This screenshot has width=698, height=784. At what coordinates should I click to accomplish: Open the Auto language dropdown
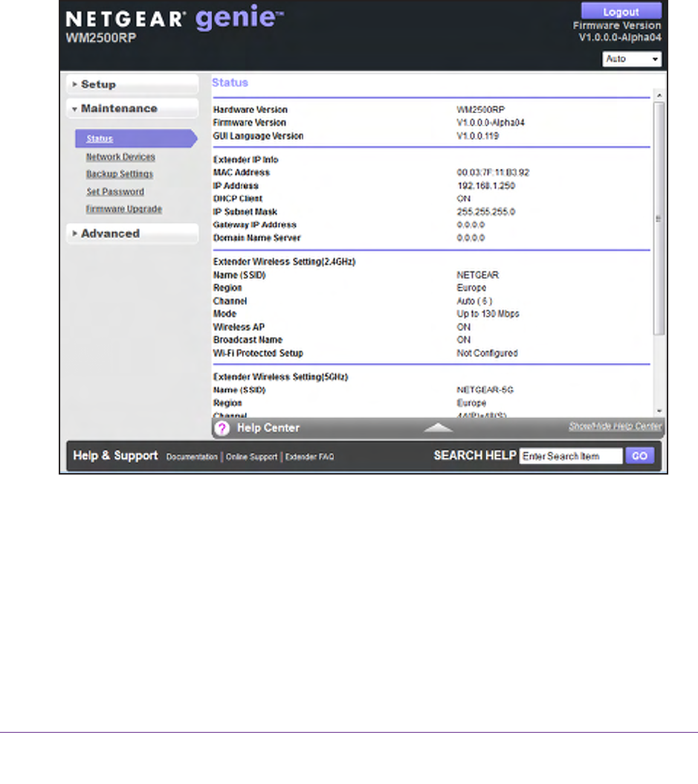point(632,59)
